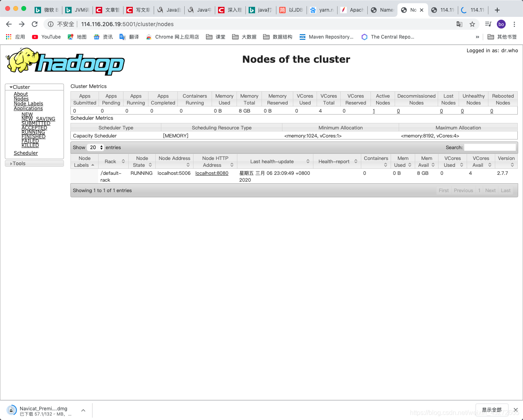Open the profile avatar 'bo'
Image resolution: width=523 pixels, height=420 pixels.
click(x=501, y=24)
